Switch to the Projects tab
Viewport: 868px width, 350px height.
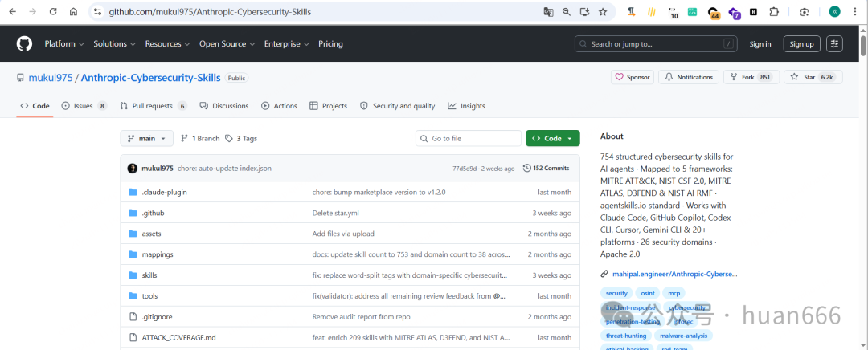pos(328,106)
